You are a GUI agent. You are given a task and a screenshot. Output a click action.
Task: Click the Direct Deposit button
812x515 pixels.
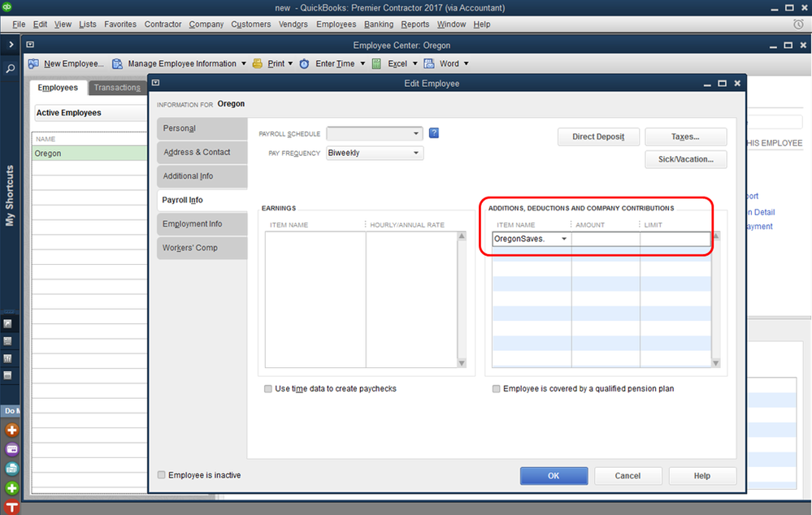click(x=598, y=136)
